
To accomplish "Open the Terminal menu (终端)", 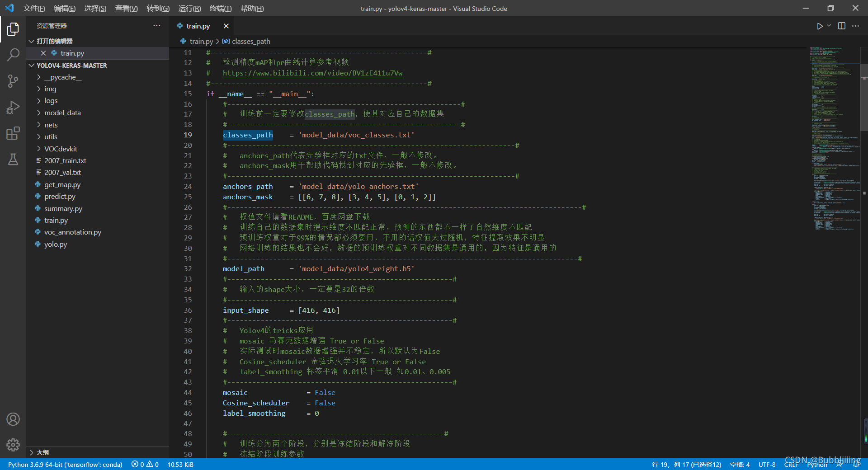I will click(x=221, y=8).
